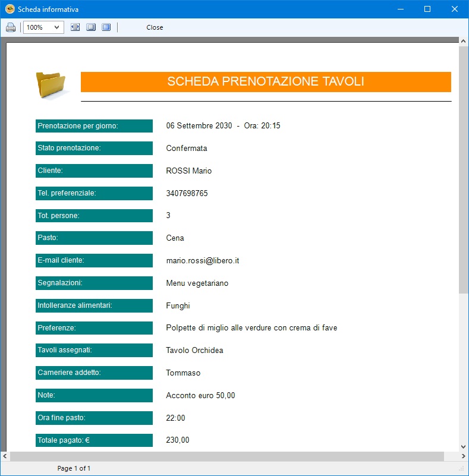Image resolution: width=469 pixels, height=476 pixels.
Task: Click the phone number '3407698765'
Action: [187, 193]
